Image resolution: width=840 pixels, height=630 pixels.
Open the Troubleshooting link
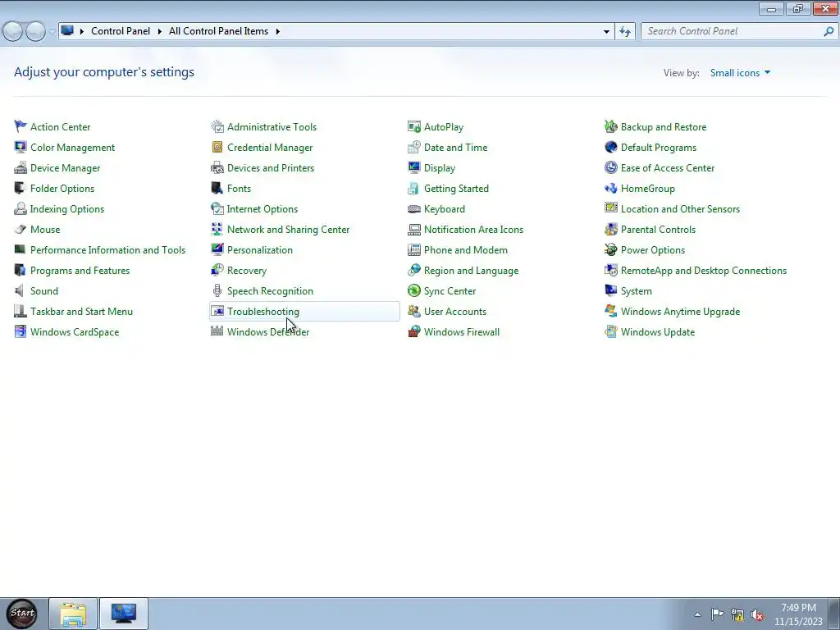click(x=263, y=311)
